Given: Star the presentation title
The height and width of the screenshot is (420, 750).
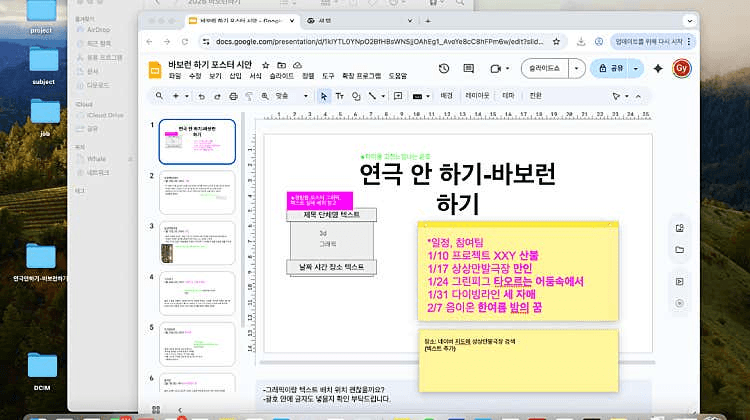Looking at the screenshot, I should coord(266,63).
